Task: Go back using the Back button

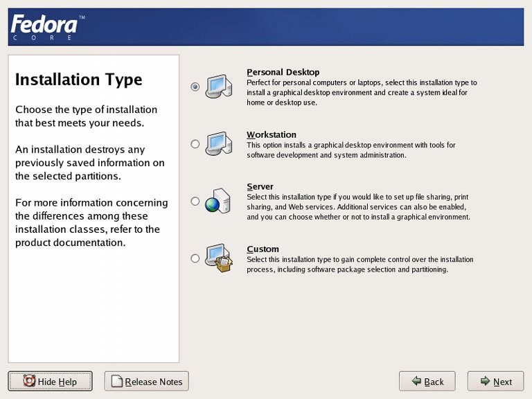Action: [x=427, y=381]
